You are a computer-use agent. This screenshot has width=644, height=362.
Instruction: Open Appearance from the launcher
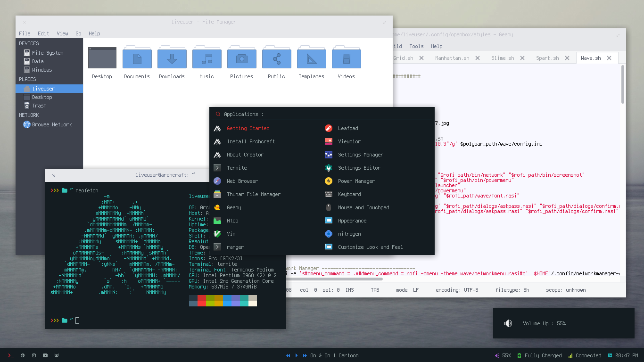click(x=377, y=221)
